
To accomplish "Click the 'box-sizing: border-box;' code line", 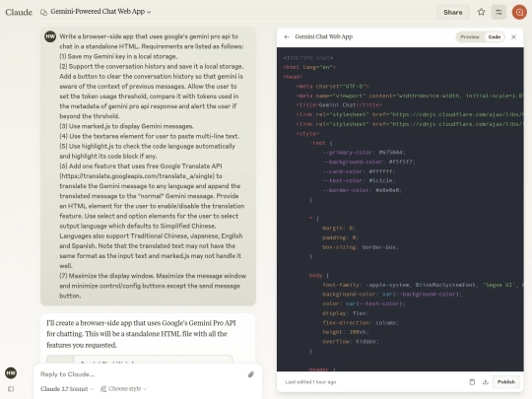I will coord(360,247).
